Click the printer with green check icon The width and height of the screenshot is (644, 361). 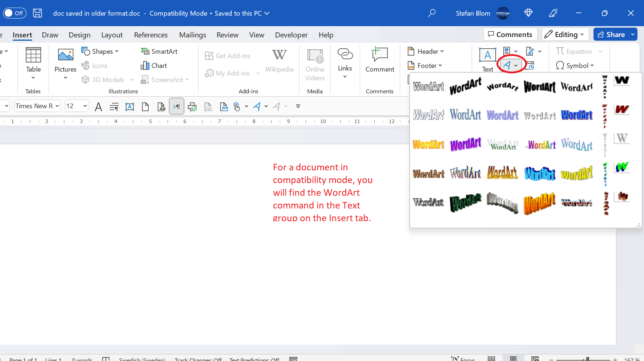(x=192, y=106)
